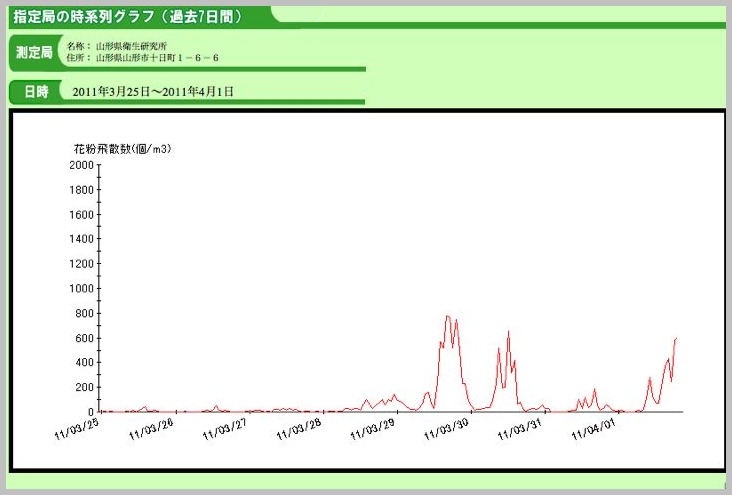Click the y-axis value 1000

tap(81, 289)
